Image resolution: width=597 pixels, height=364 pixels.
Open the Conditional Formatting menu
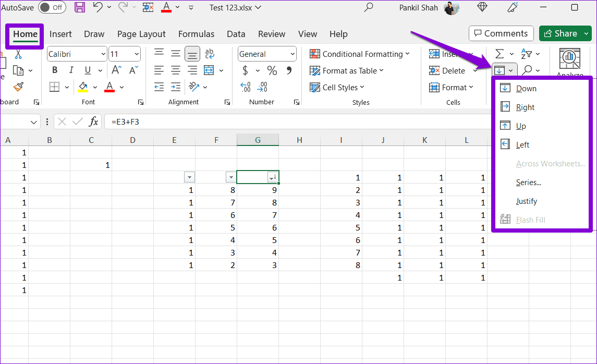pos(361,54)
